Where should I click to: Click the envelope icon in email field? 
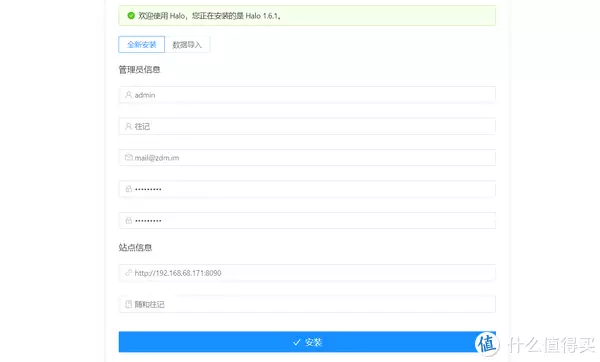pos(129,157)
